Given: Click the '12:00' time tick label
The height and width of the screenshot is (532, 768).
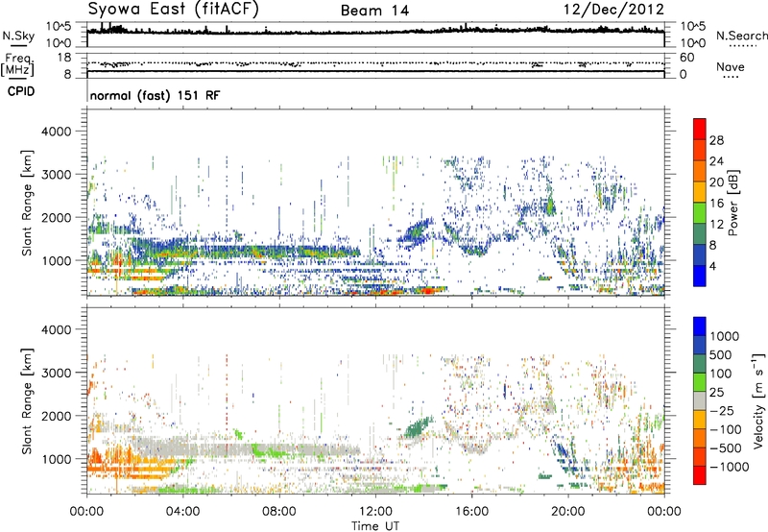Looking at the screenshot, I should 375,512.
